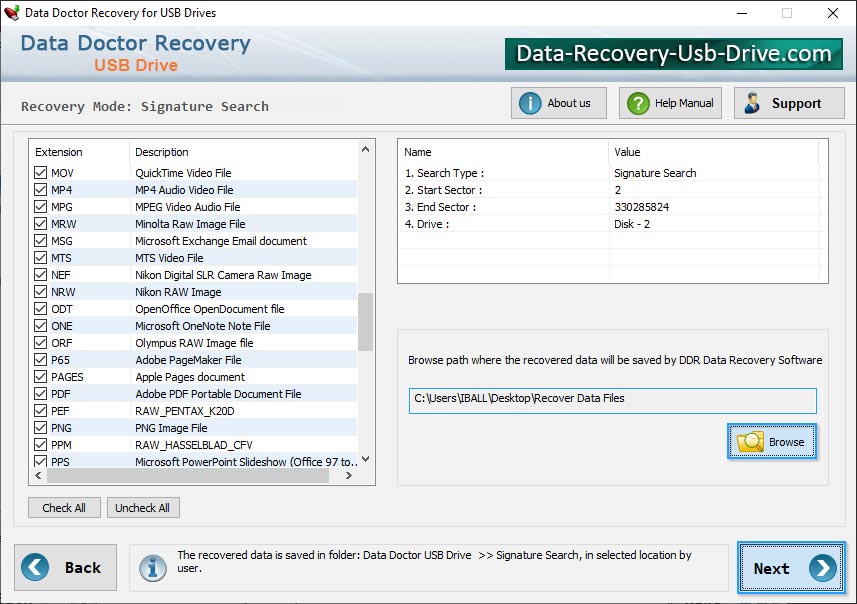Viewport: 857px width, 604px height.
Task: Click the recovery save path input field
Action: 613,400
